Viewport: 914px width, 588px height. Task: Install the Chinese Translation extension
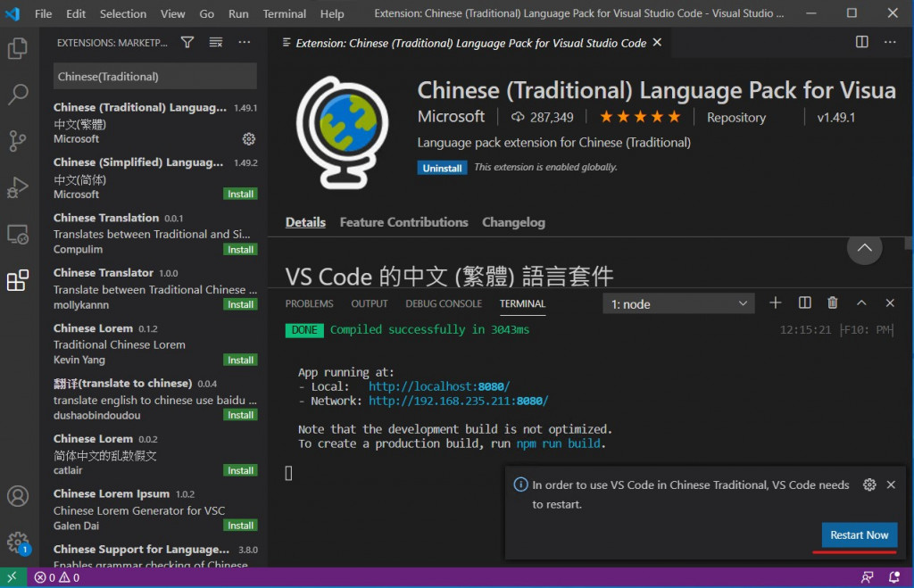(240, 250)
